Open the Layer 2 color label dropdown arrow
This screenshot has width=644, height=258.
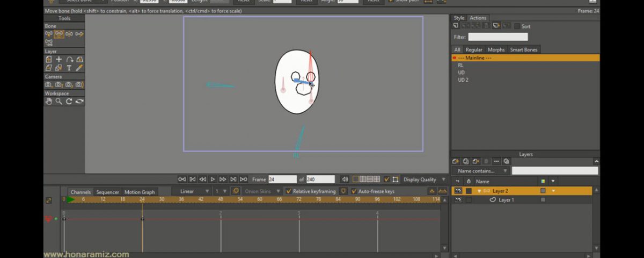coord(553,191)
